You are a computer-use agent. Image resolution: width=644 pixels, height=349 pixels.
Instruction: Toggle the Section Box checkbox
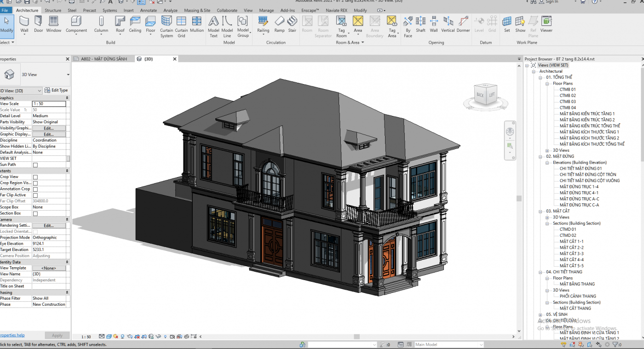coord(35,214)
